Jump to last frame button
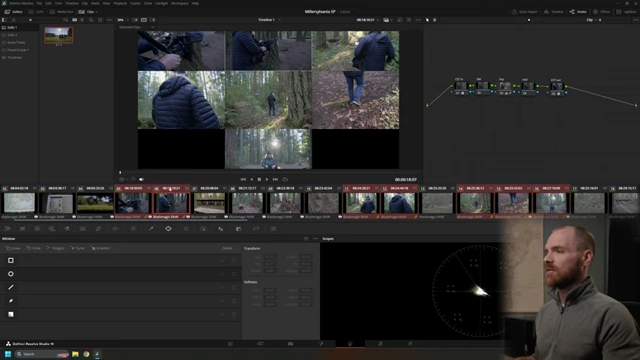 coord(276,179)
